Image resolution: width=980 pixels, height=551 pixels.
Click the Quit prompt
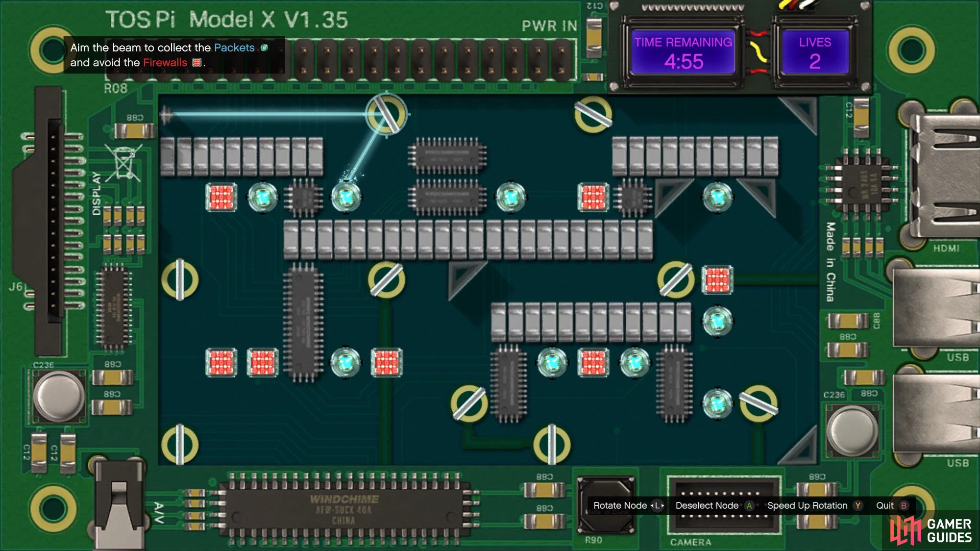[x=892, y=506]
